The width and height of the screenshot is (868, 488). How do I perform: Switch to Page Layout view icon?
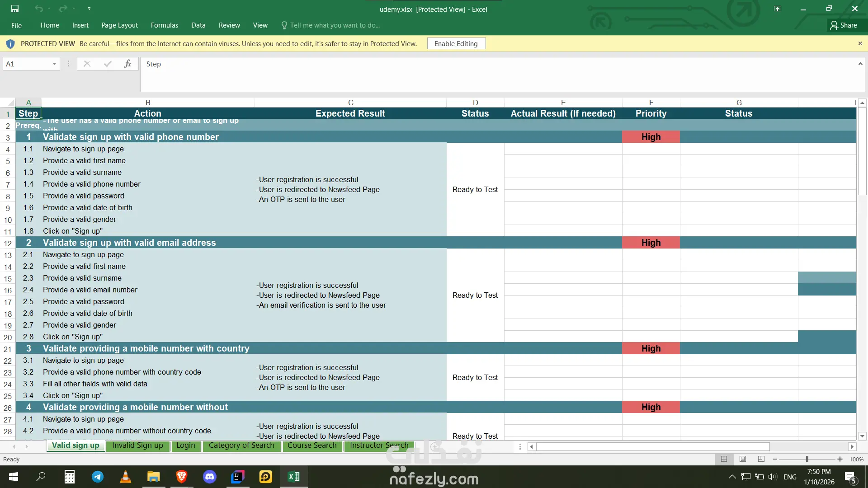(x=743, y=459)
